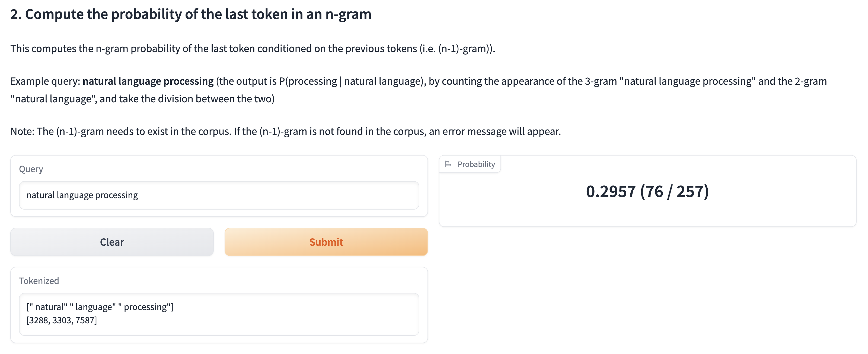Click the 'Example query:' text prefix
868x354 pixels.
pyautogui.click(x=45, y=81)
